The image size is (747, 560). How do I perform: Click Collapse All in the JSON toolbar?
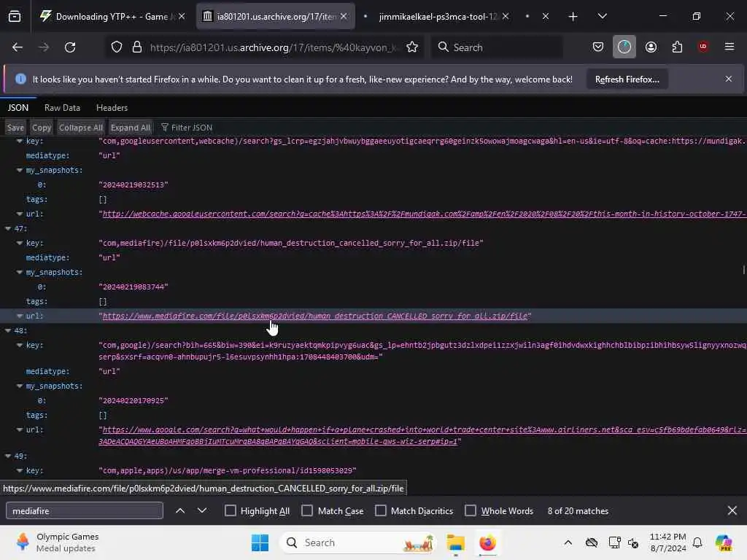(80, 128)
